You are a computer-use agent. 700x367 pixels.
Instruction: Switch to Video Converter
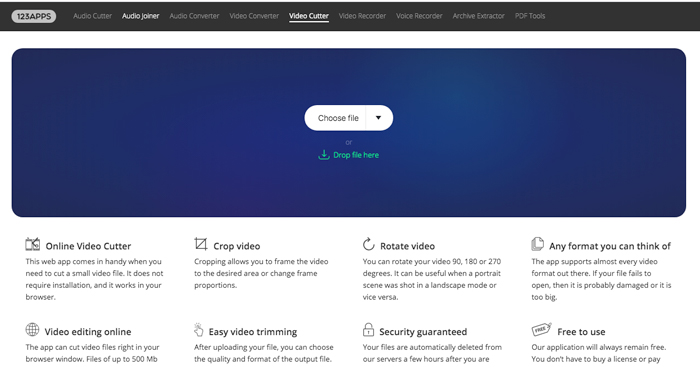tap(254, 16)
